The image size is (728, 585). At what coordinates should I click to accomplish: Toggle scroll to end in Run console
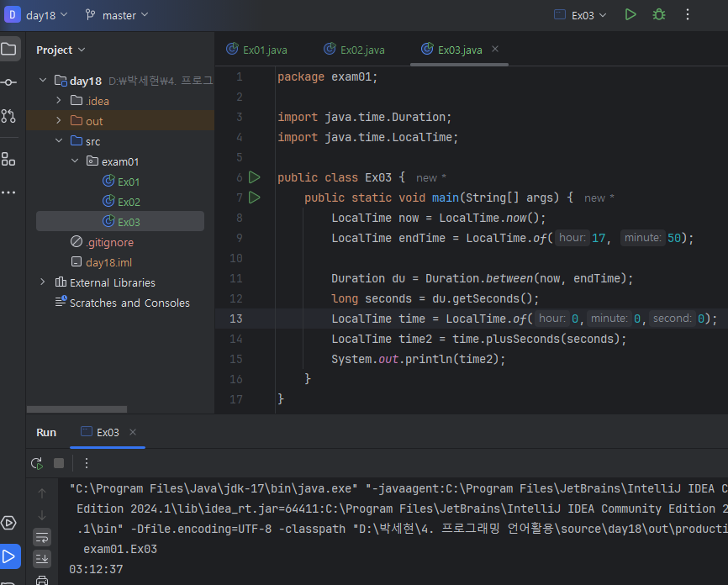pos(42,559)
